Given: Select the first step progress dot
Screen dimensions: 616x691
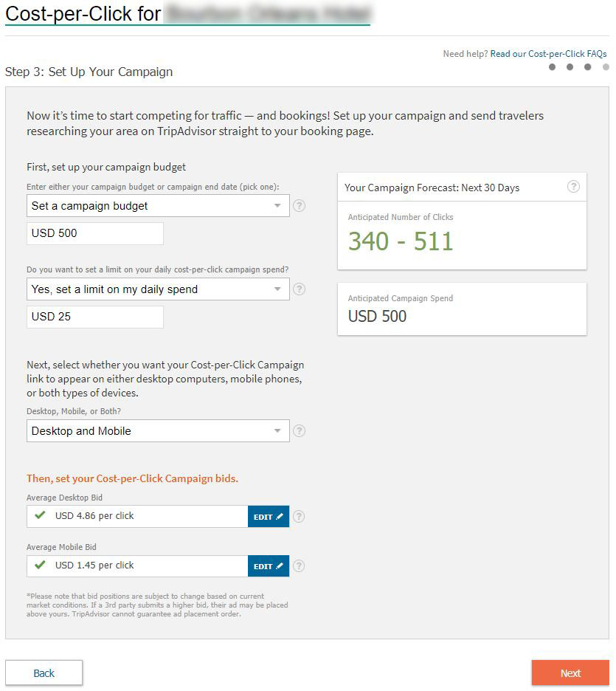Looking at the screenshot, I should [x=553, y=67].
